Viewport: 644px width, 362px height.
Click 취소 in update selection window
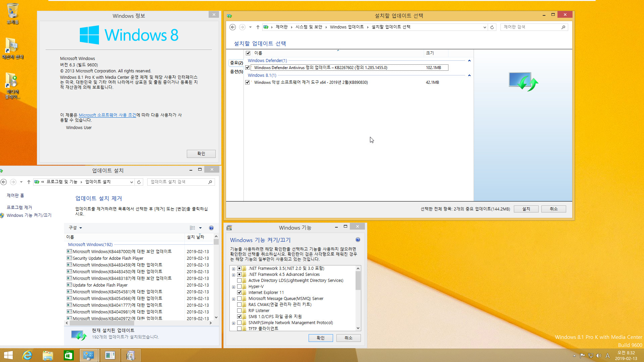(553, 209)
